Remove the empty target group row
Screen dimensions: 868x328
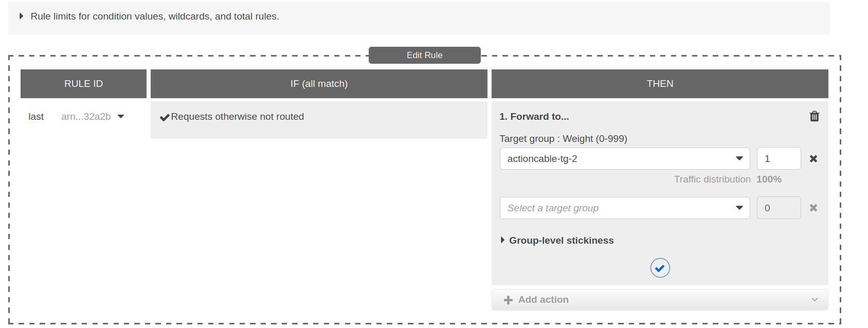pos(813,208)
